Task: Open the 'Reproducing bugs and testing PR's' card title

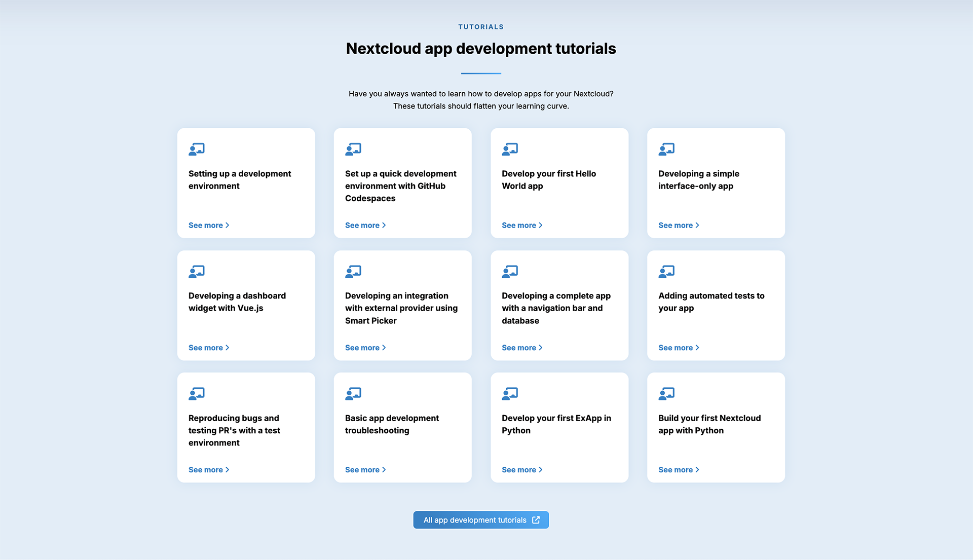Action: click(x=234, y=430)
